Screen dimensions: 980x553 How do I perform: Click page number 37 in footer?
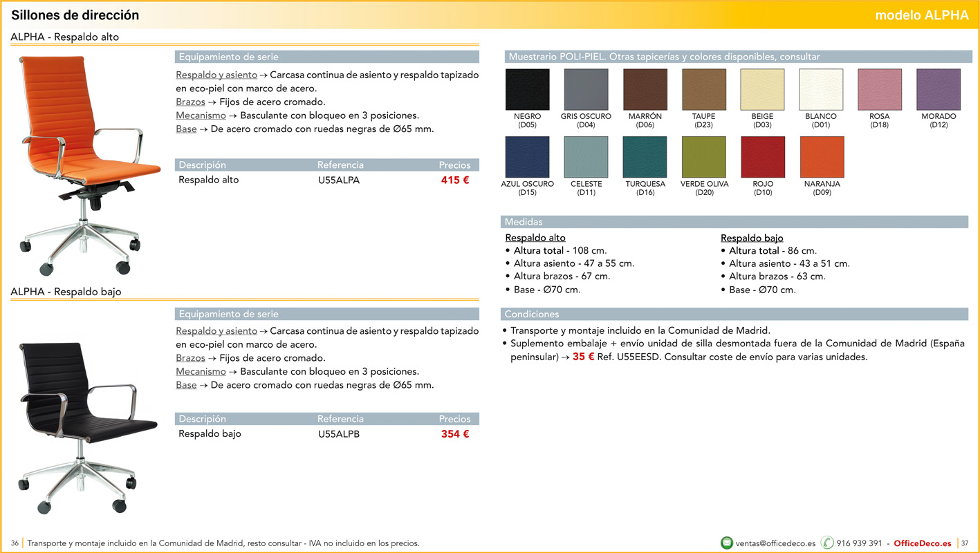[965, 543]
